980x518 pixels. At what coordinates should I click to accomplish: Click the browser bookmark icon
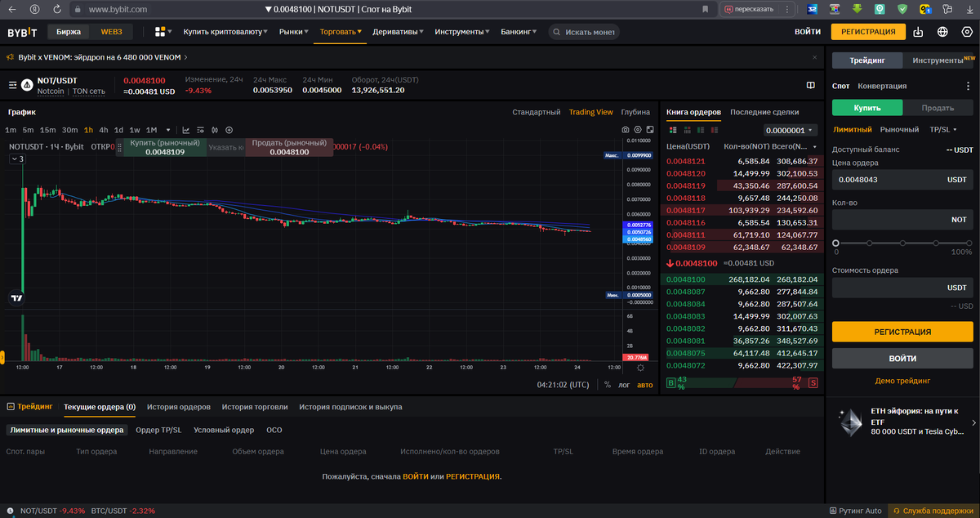(x=706, y=9)
